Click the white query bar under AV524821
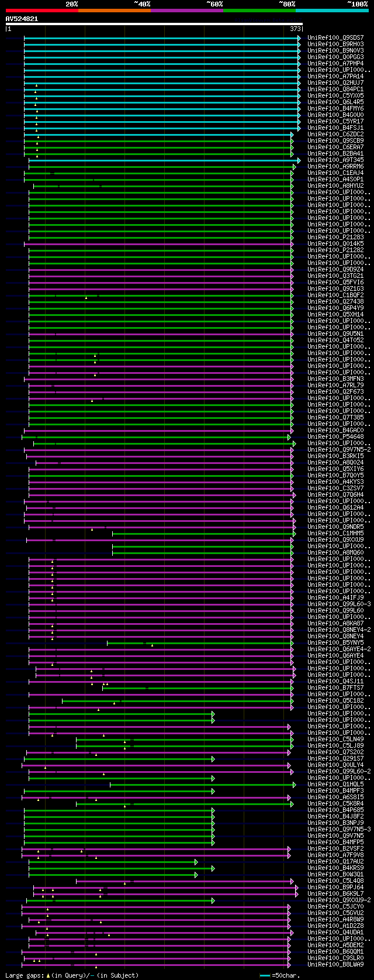 (x=154, y=24)
